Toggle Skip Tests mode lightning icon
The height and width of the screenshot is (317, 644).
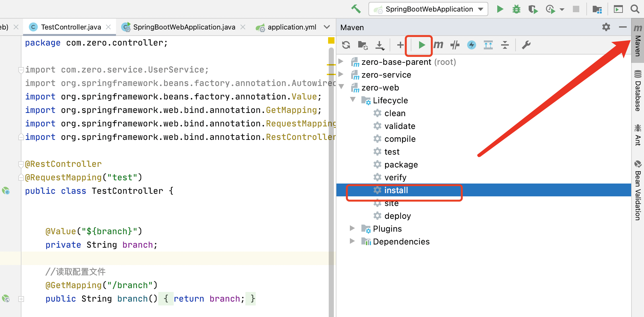(472, 45)
